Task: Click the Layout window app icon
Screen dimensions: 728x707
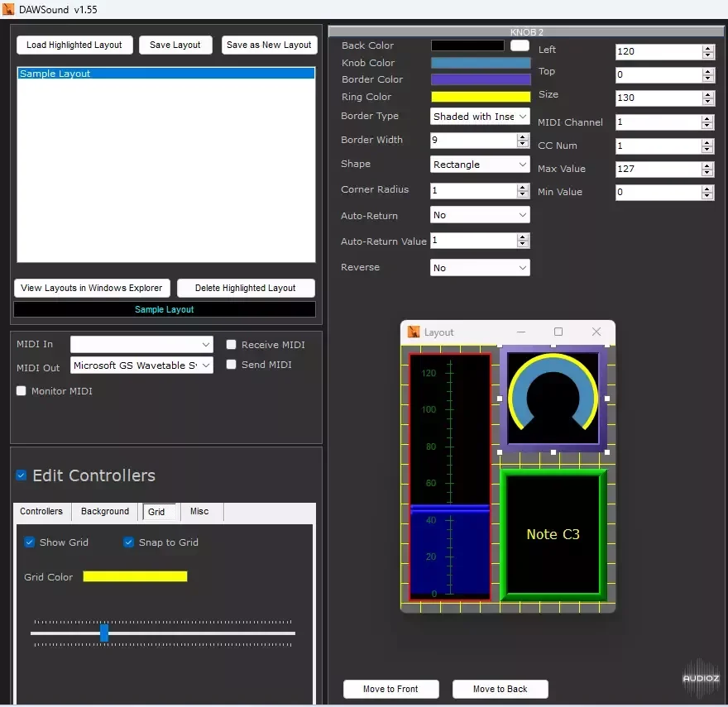Action: coord(413,332)
